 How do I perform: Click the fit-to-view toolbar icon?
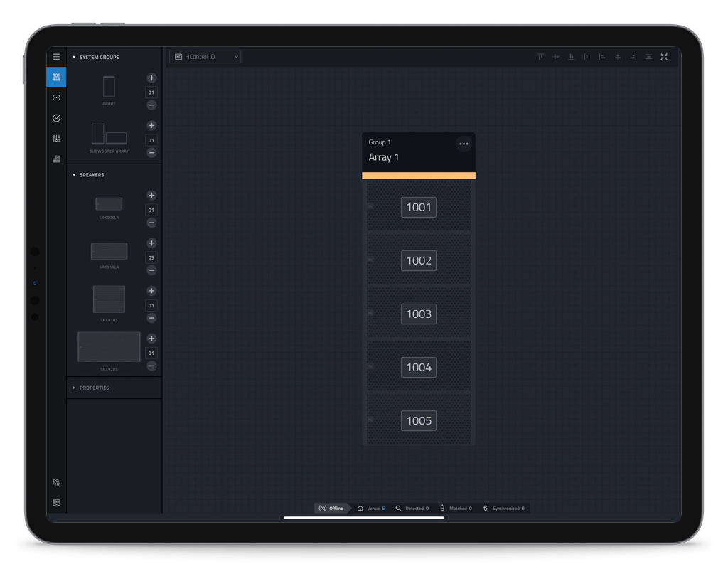(x=664, y=57)
